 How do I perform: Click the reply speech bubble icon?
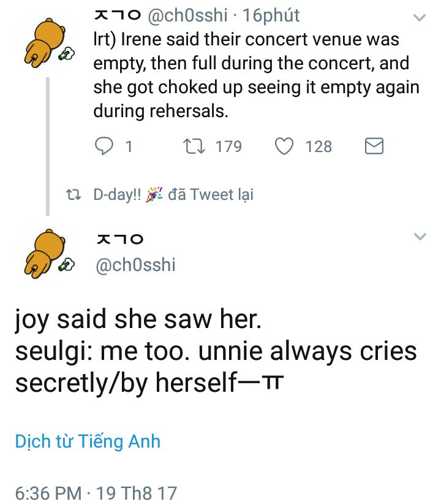[105, 147]
